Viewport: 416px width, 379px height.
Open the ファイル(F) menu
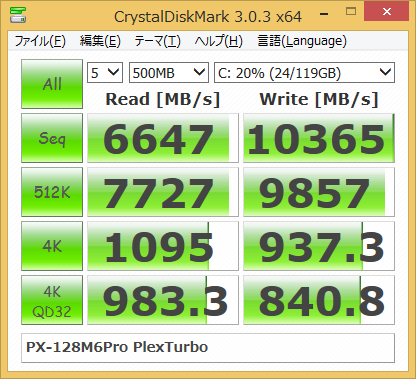click(x=40, y=41)
